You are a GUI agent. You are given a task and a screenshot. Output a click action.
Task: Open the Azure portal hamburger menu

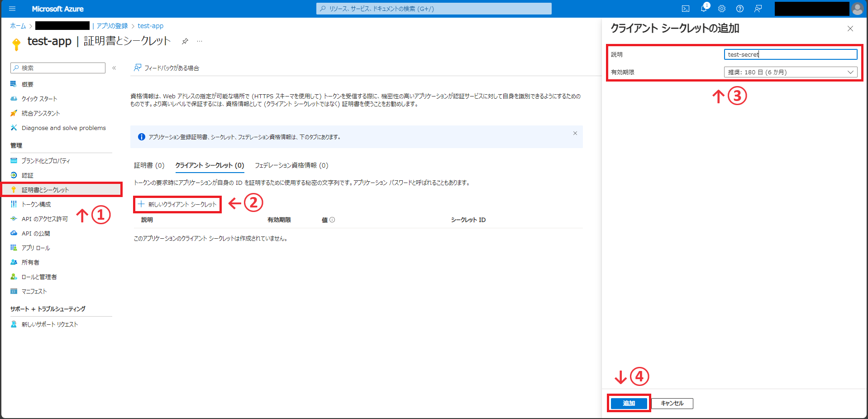point(12,9)
